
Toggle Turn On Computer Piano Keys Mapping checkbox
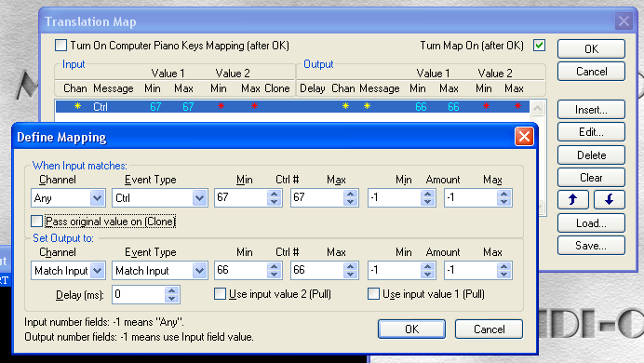pos(60,46)
